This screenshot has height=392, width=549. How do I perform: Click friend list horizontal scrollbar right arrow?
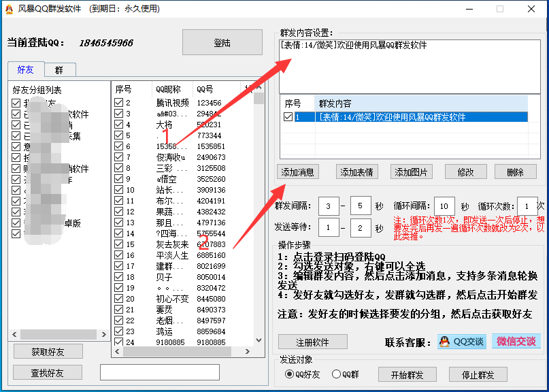coord(248,351)
